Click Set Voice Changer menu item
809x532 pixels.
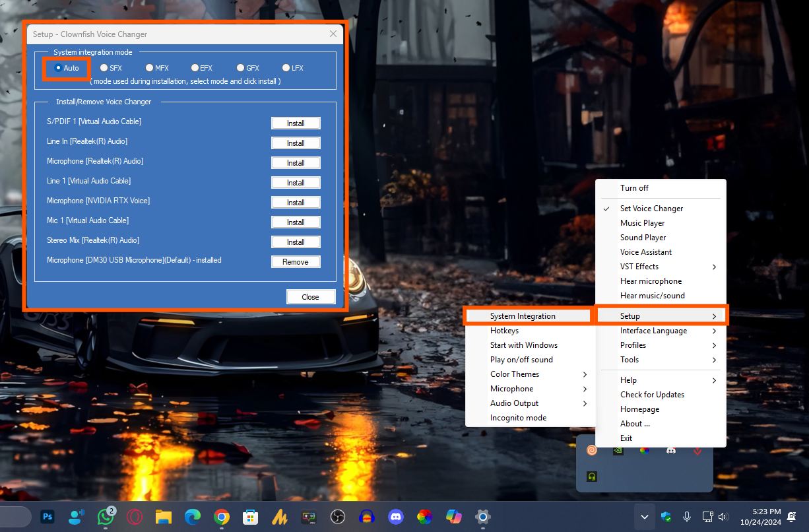[x=651, y=209]
